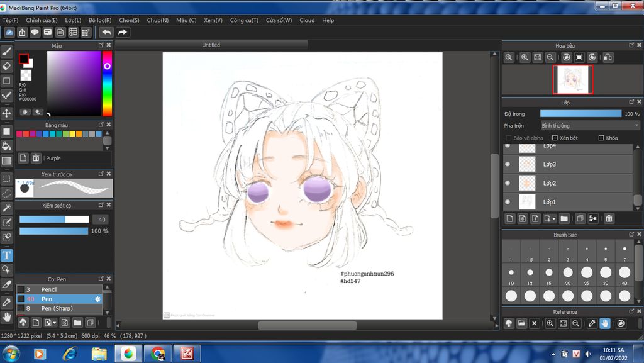Image resolution: width=644 pixels, height=363 pixels.
Task: Click the Undo arrow
Action: click(x=106, y=32)
